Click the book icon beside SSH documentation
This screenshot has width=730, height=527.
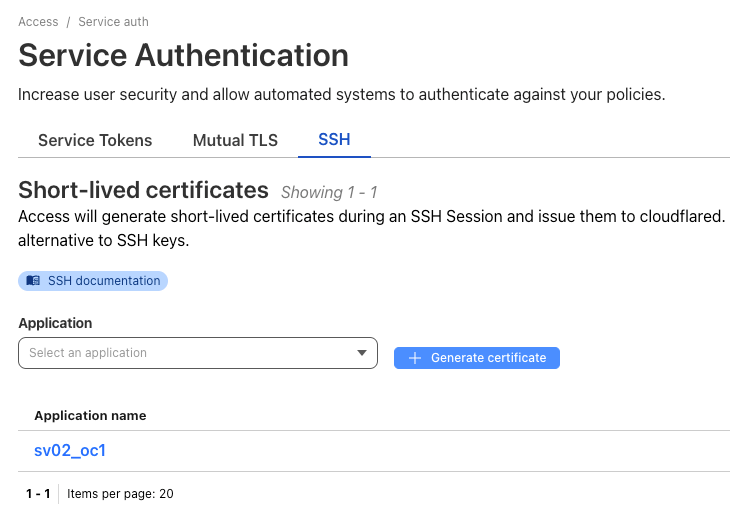(x=33, y=281)
